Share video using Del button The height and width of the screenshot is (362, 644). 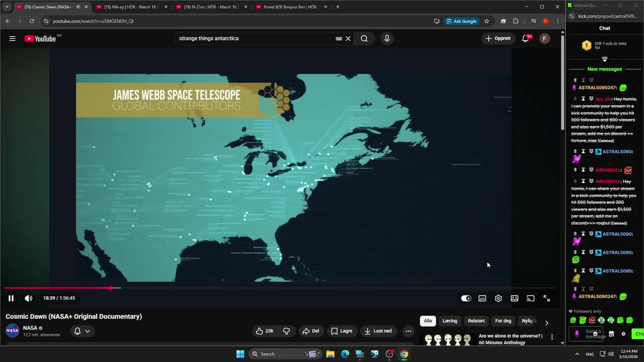310,331
